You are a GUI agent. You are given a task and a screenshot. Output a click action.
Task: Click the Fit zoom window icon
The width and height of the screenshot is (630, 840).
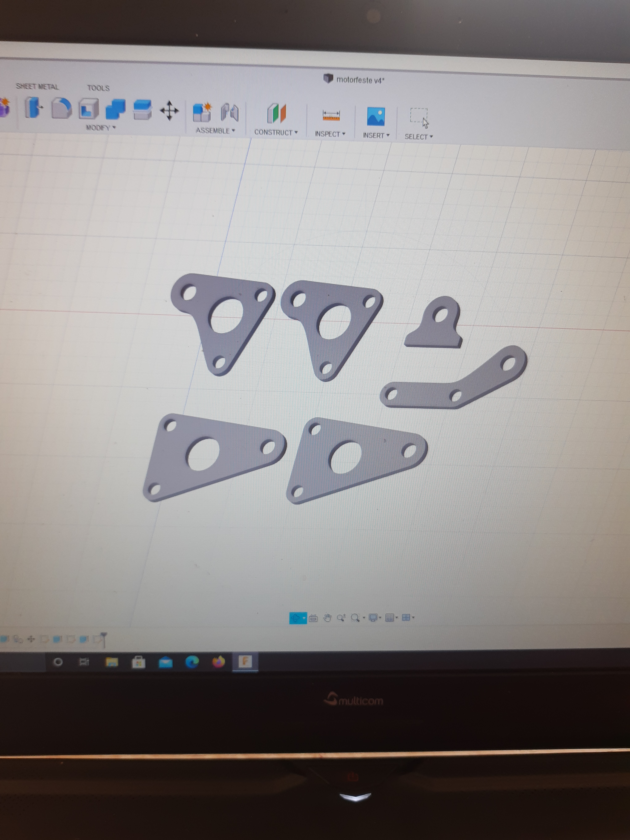coord(355,618)
